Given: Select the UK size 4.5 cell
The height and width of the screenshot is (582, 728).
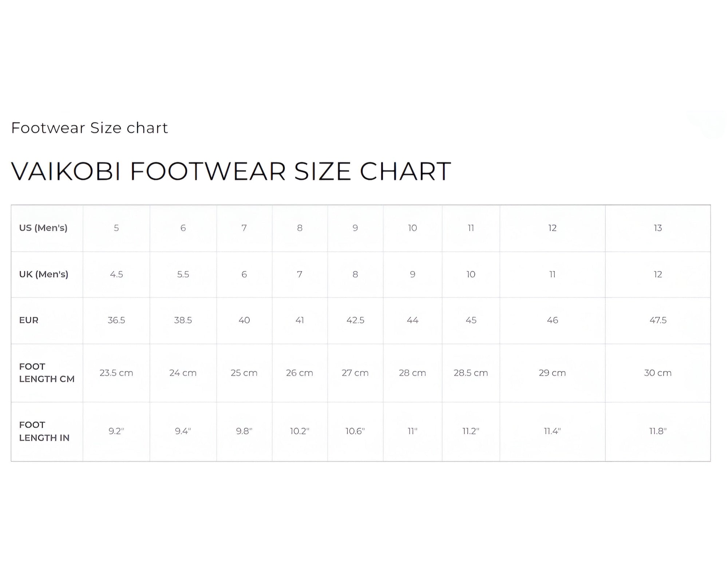Looking at the screenshot, I should tap(116, 274).
